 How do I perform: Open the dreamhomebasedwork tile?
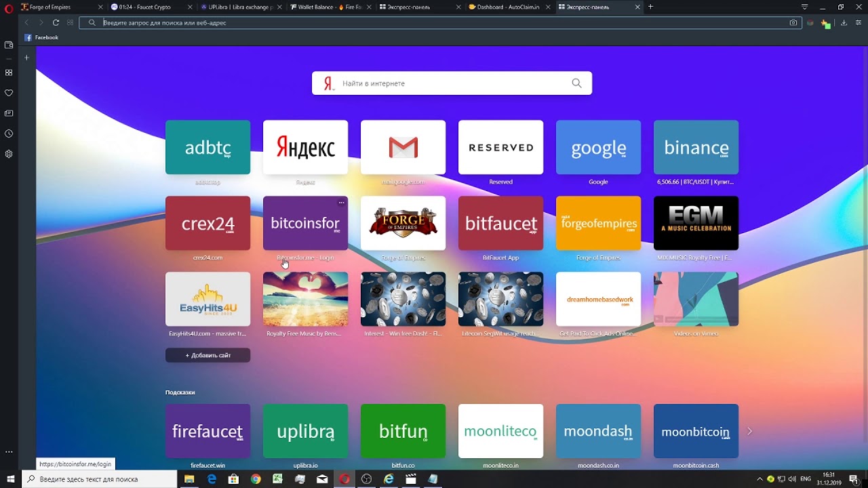(x=598, y=299)
